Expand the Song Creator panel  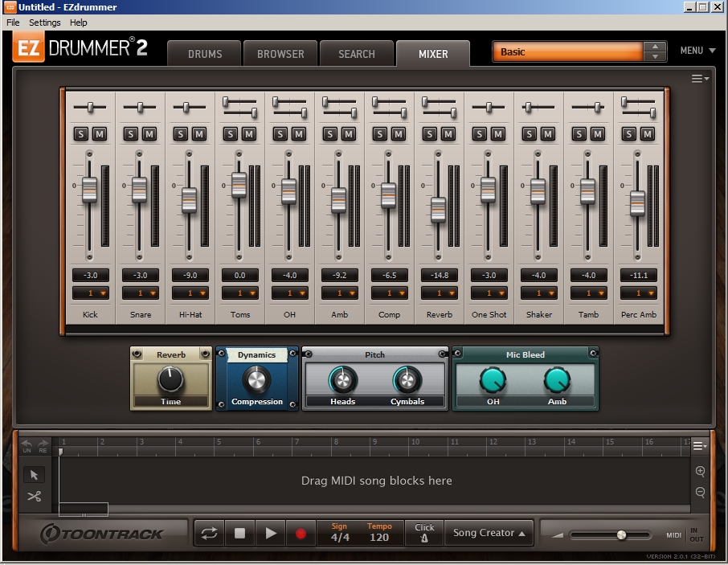(489, 533)
